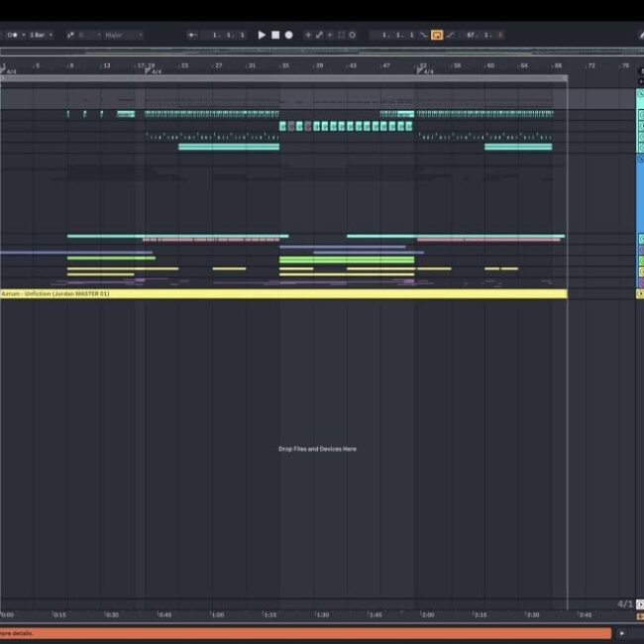The height and width of the screenshot is (644, 644).
Task: Expand the yellow track's unfold arrow
Action: point(639,294)
